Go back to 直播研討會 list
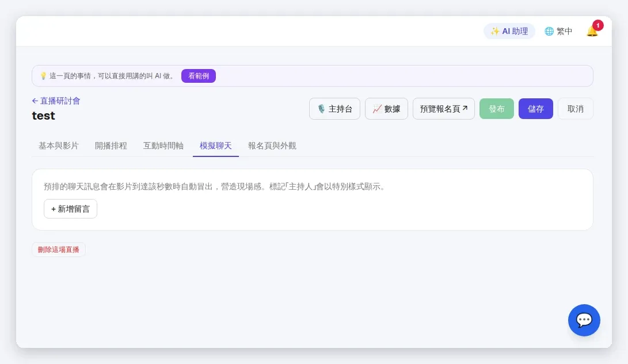 (x=56, y=101)
